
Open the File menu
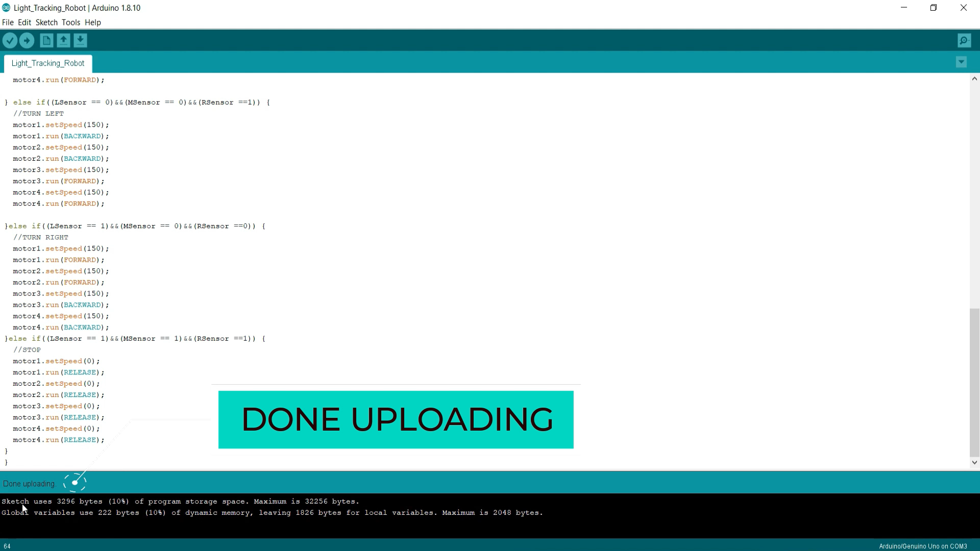(8, 22)
